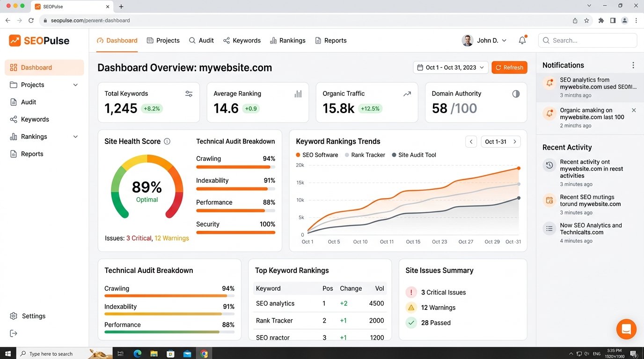Open the filter icon on Total Keywords card
Image resolution: width=644 pixels, height=359 pixels.
pyautogui.click(x=189, y=94)
